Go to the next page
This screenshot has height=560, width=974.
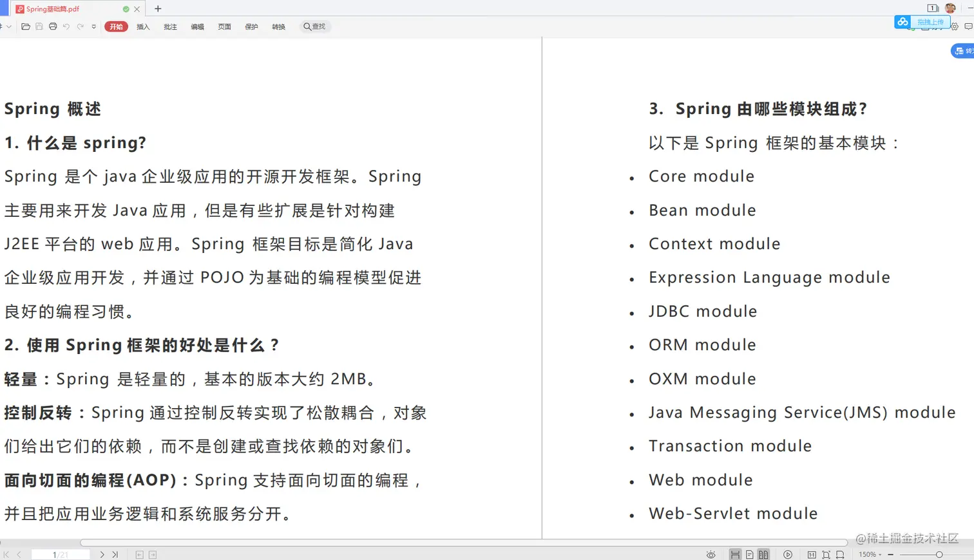(x=102, y=554)
